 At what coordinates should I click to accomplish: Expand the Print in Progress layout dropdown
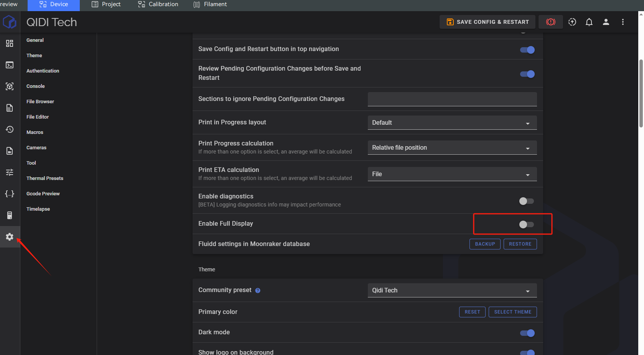(452, 123)
